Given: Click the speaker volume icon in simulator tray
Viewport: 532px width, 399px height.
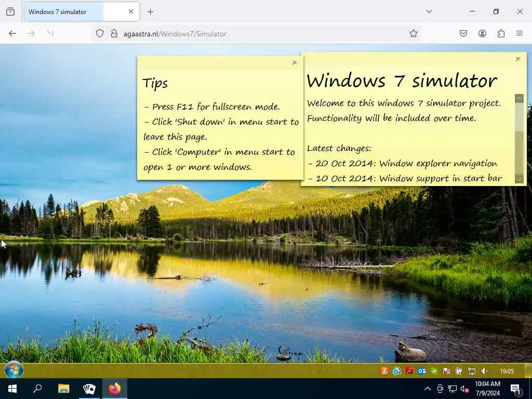Looking at the screenshot, I should pyautogui.click(x=485, y=371).
